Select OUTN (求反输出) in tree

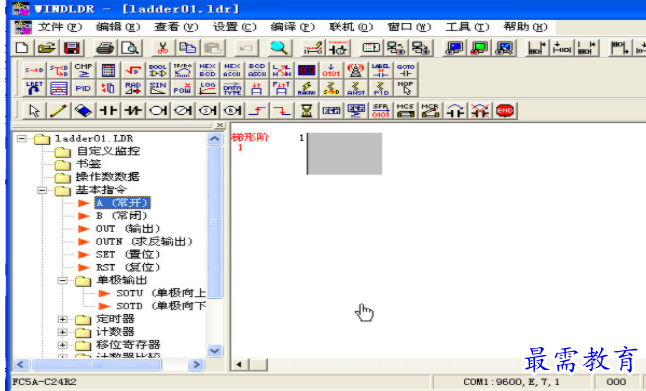pyautogui.click(x=144, y=241)
